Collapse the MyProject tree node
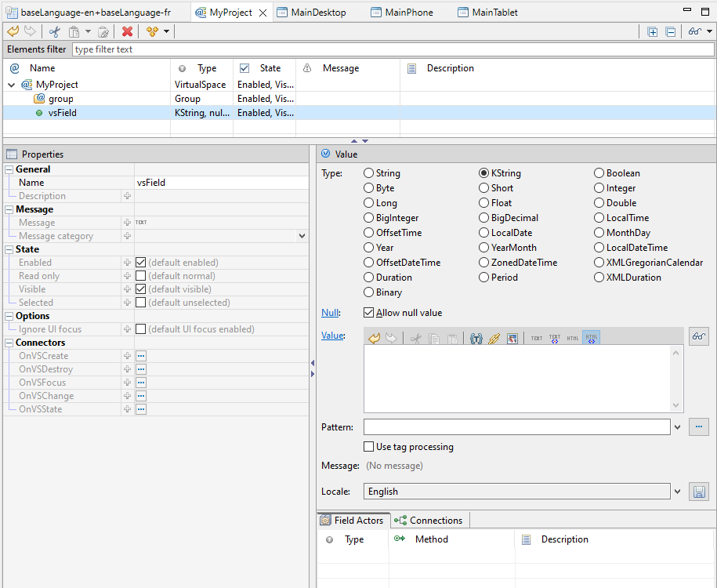This screenshot has width=717, height=588. coord(12,85)
